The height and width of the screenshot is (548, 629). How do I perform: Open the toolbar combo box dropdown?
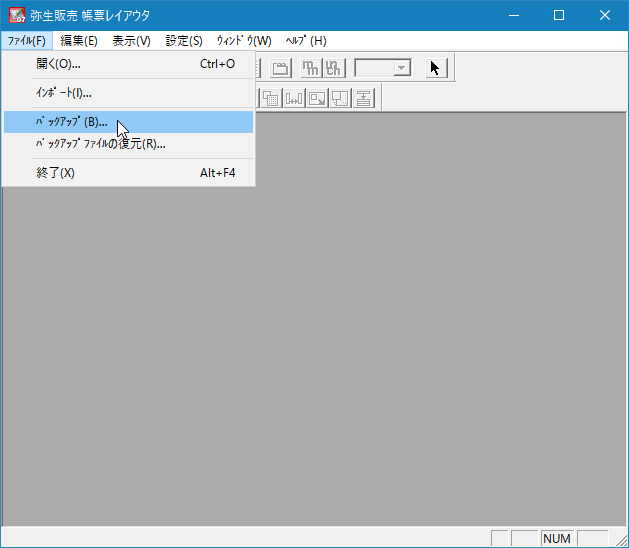(x=402, y=68)
